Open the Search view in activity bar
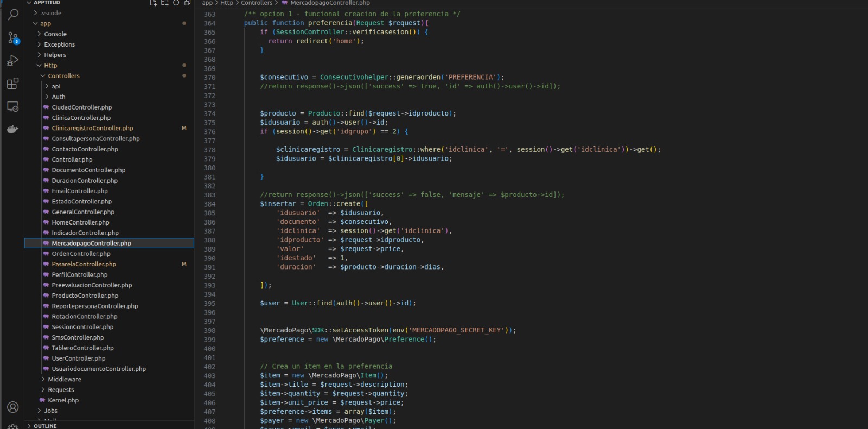 point(13,15)
